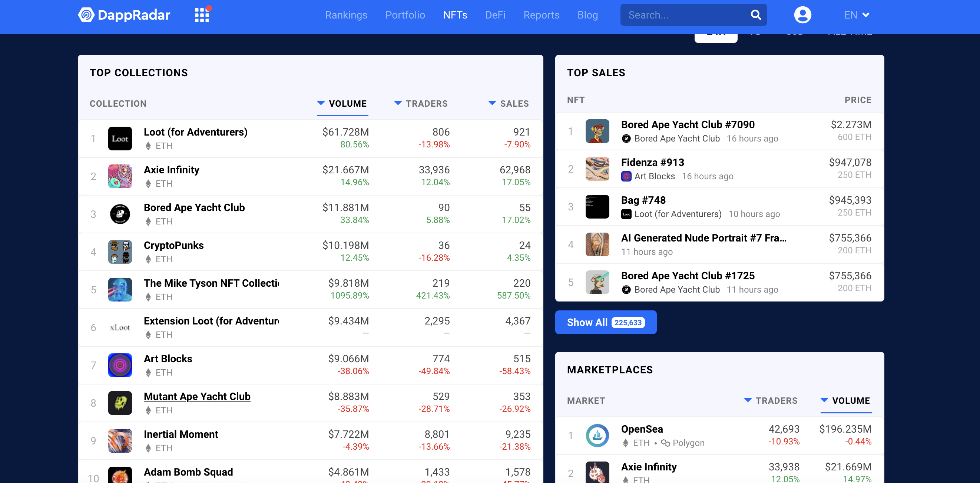Click the Show All sales button
This screenshot has width=980, height=483.
point(606,323)
